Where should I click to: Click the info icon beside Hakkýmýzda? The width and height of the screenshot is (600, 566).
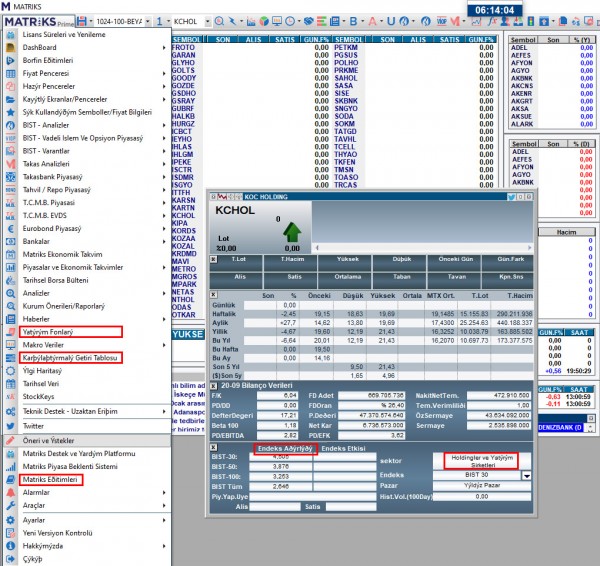pos(11,546)
